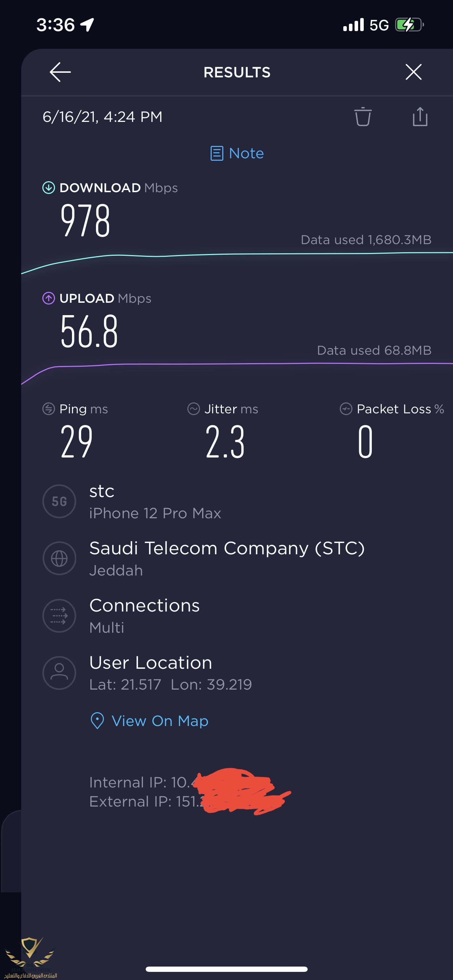
Task: Tap the globe server icon
Action: point(59,559)
